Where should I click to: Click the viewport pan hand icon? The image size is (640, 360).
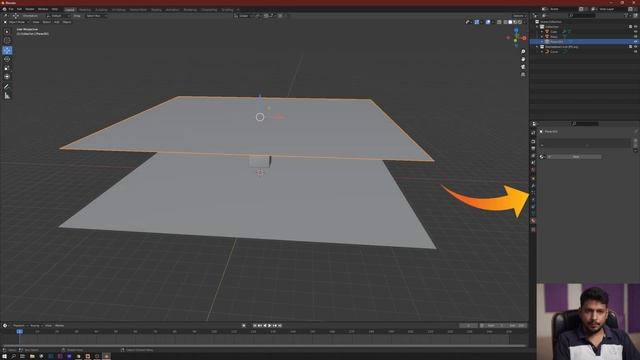[x=523, y=59]
